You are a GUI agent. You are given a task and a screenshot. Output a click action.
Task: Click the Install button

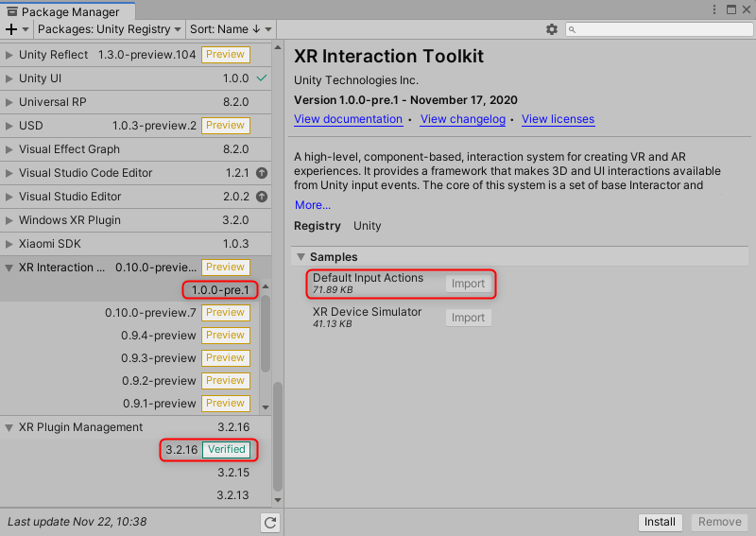(660, 522)
